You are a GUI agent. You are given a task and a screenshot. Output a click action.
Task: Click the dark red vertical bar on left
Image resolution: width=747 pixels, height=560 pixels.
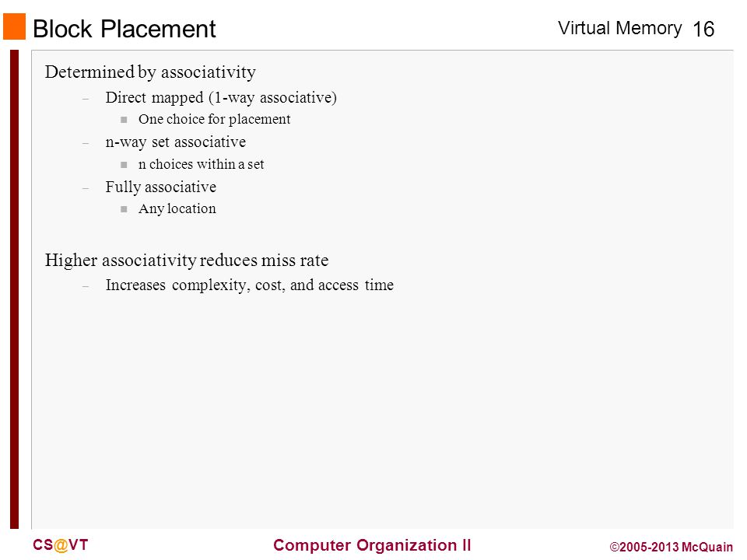[x=14, y=289]
